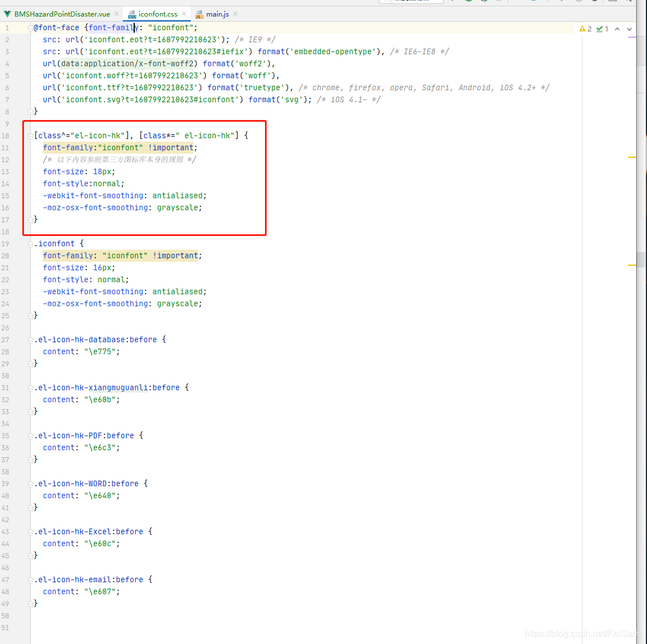Viewport: 647px width, 644px height.
Task: Click the 'iconfont.eot?t=1607992210623' URL on line 2
Action: (x=152, y=39)
